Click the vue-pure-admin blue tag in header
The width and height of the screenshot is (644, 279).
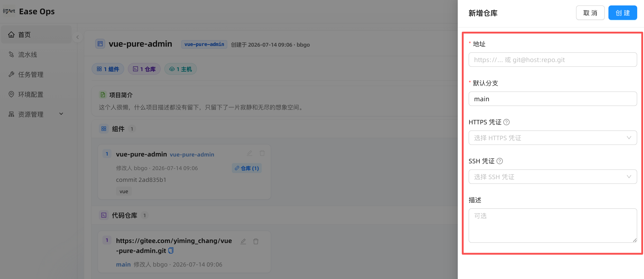(204, 44)
